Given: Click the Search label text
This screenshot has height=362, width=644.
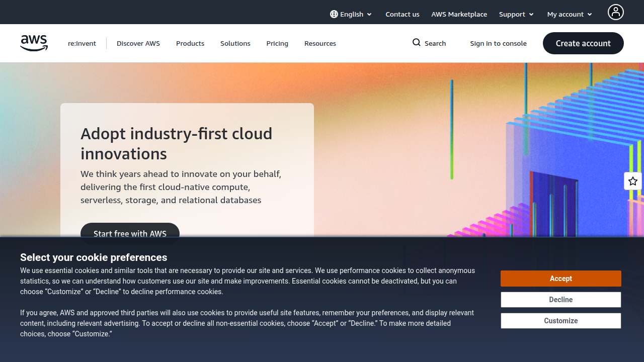Looking at the screenshot, I should 435,43.
